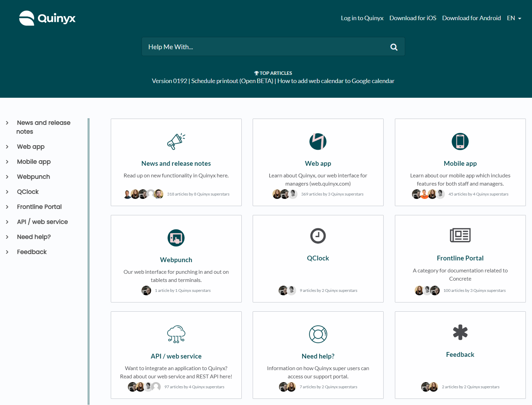Expand Web app chevron in sidebar

(x=7, y=147)
